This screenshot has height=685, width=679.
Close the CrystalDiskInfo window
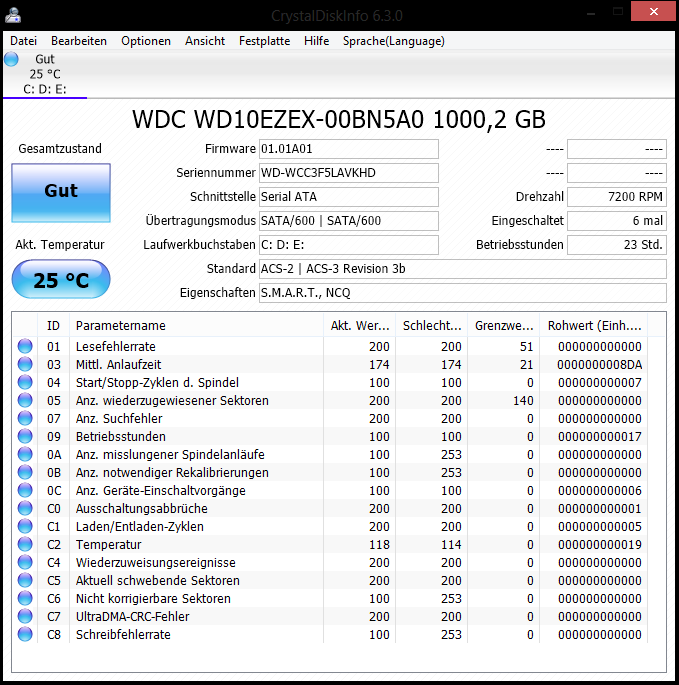[x=653, y=11]
